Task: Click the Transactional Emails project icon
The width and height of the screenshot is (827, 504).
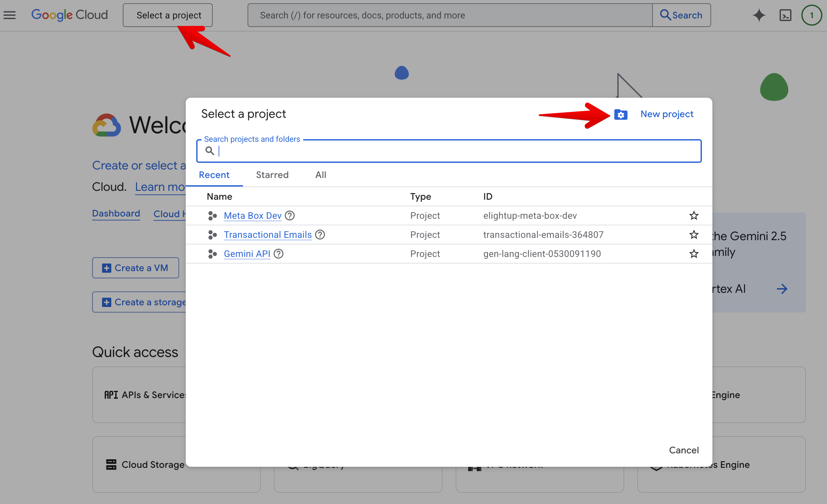Action: [212, 235]
